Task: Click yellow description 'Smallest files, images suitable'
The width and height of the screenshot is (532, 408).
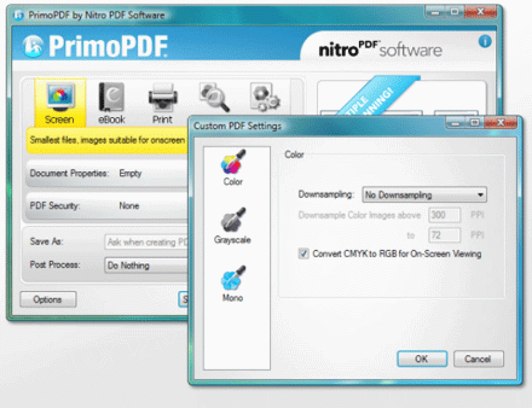Action: (x=108, y=140)
